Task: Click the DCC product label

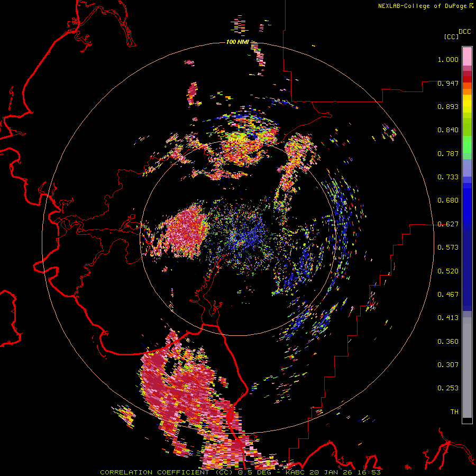Action: coord(465,32)
